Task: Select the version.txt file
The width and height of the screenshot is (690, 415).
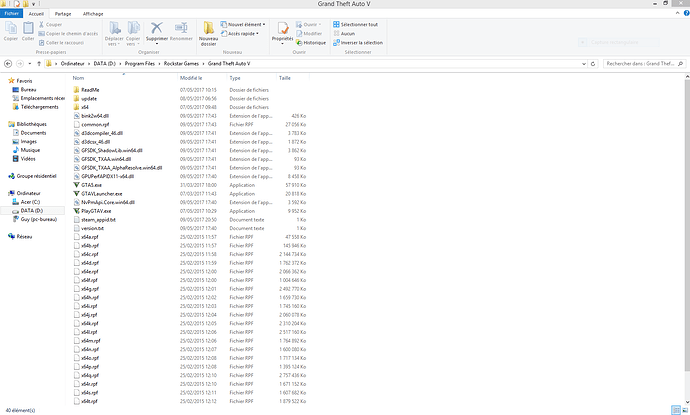Action: click(92, 228)
